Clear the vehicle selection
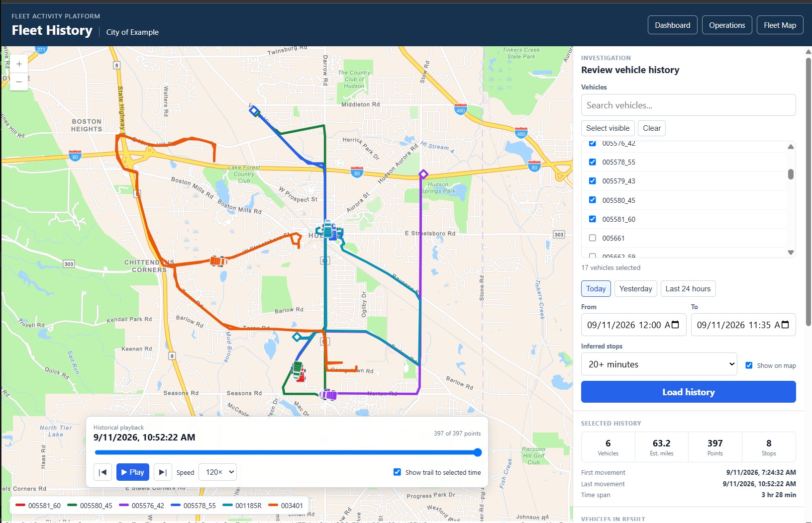The image size is (812, 523). 652,128
